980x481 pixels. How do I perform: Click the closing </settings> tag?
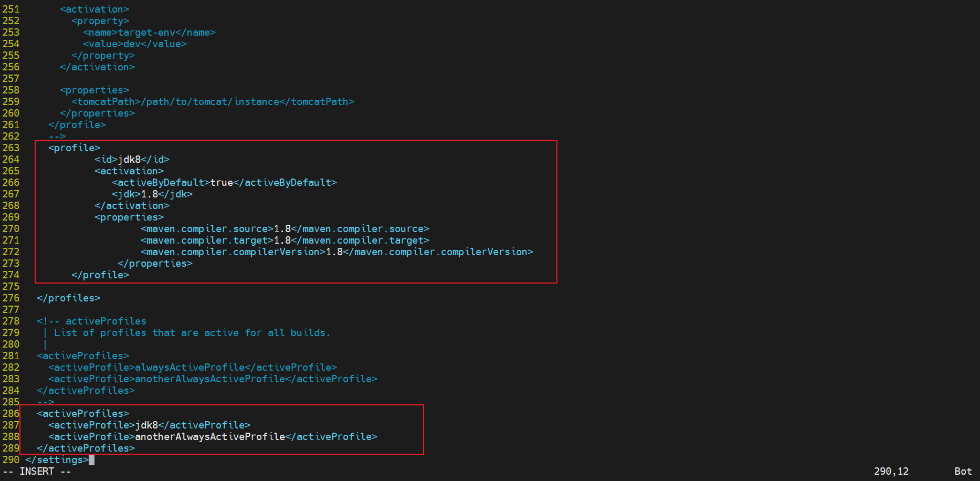57,459
